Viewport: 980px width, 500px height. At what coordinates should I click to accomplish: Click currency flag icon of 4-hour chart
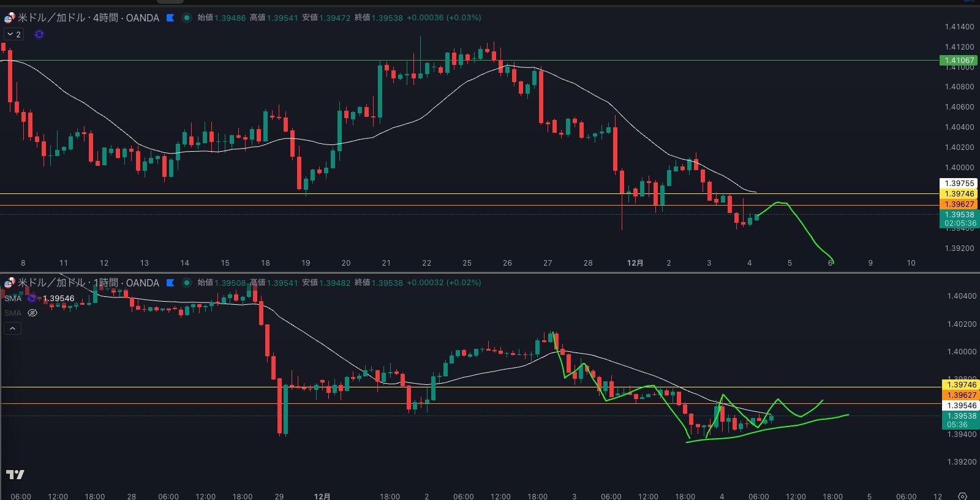tap(9, 18)
